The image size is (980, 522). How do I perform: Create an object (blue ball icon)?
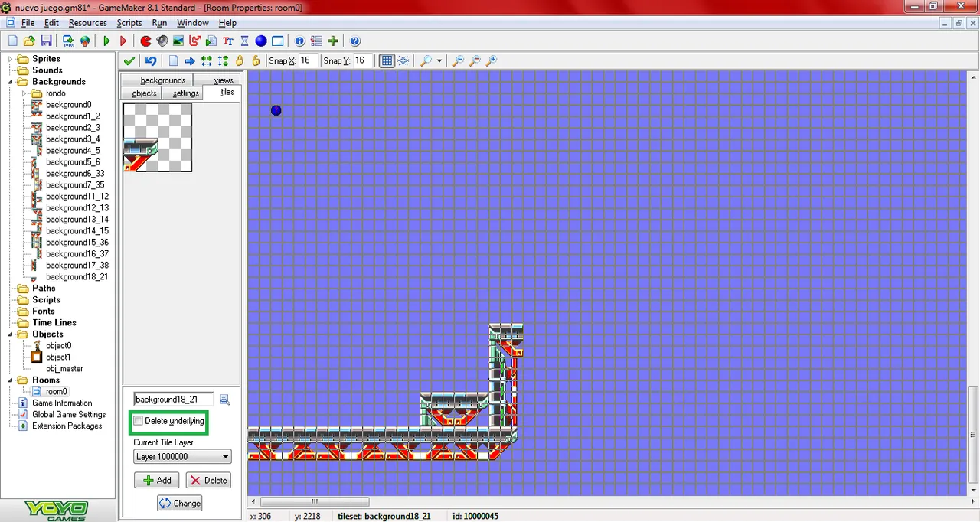point(261,41)
